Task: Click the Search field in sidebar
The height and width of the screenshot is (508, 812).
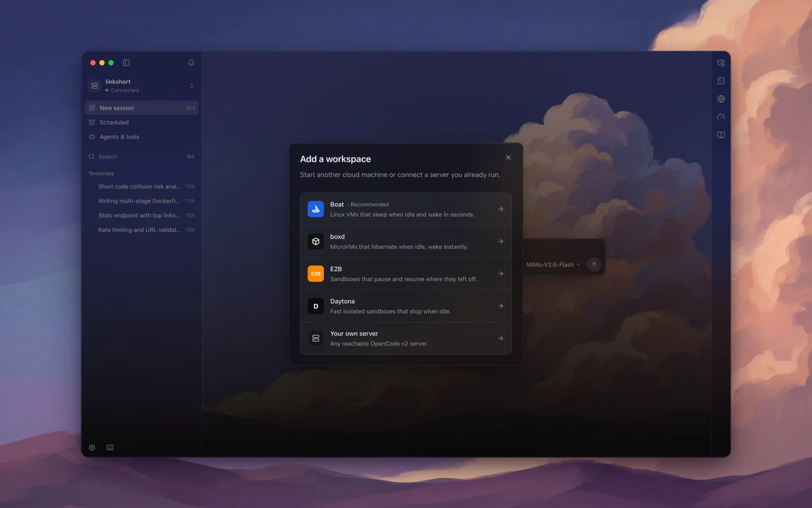Action: pyautogui.click(x=142, y=157)
